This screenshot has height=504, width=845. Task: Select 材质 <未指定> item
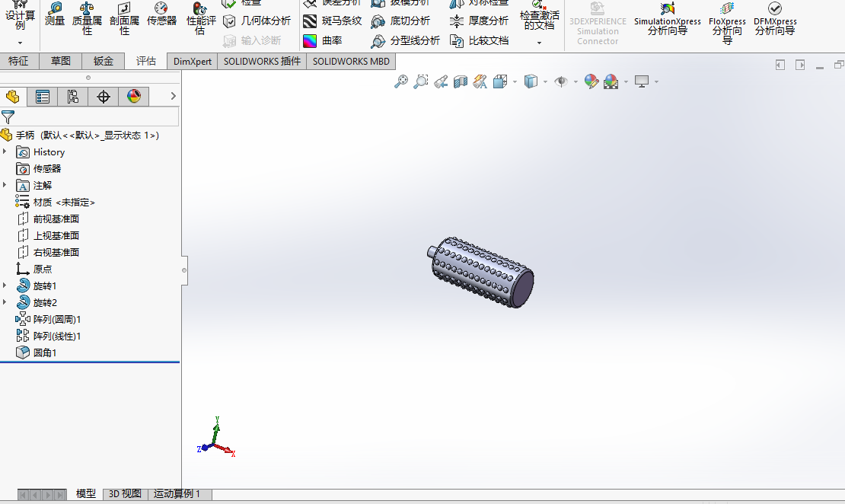click(56, 202)
